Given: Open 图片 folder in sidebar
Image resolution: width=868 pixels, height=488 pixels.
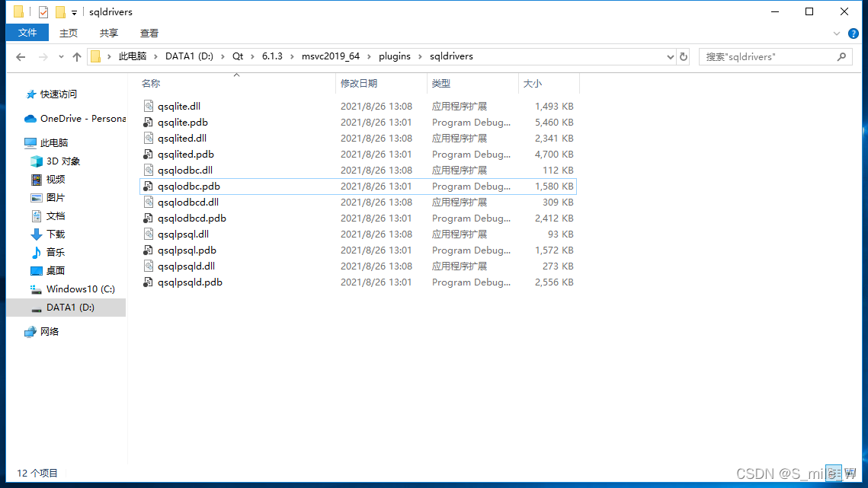Looking at the screenshot, I should click(x=56, y=197).
